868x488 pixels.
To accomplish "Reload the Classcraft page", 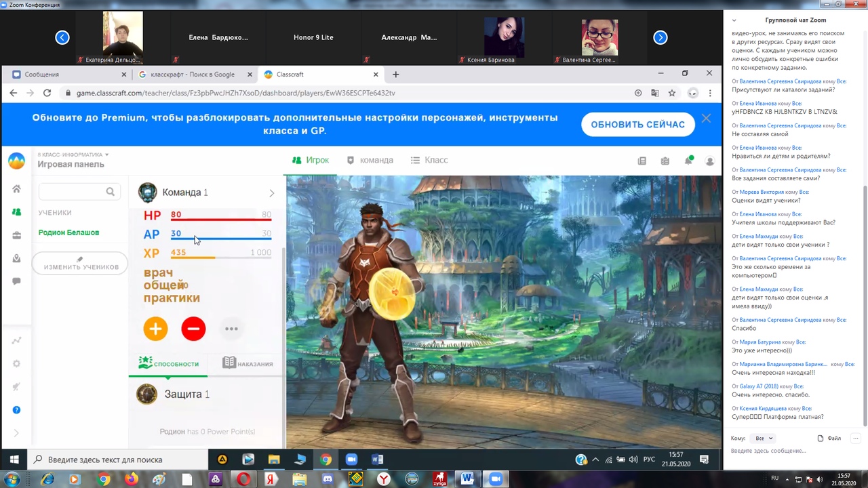I will tap(47, 93).
